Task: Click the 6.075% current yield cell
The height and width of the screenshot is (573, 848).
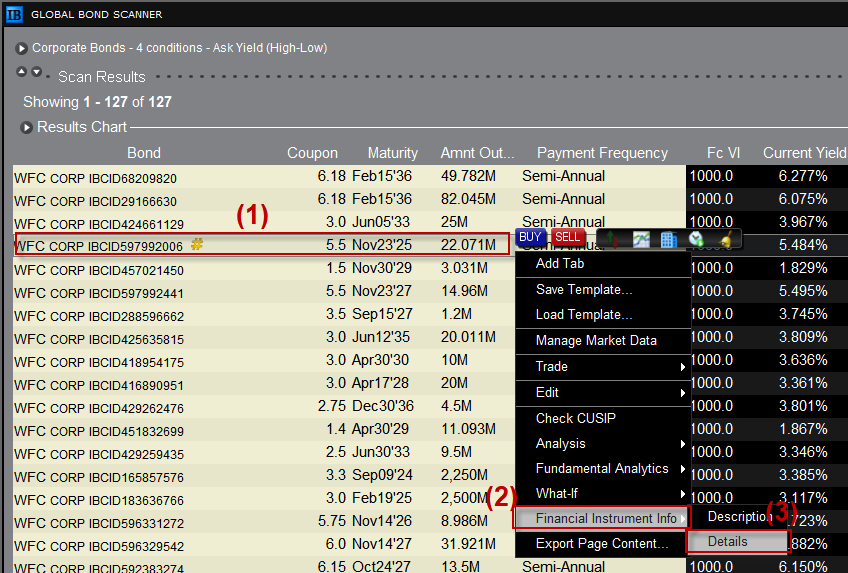Action: click(x=803, y=199)
